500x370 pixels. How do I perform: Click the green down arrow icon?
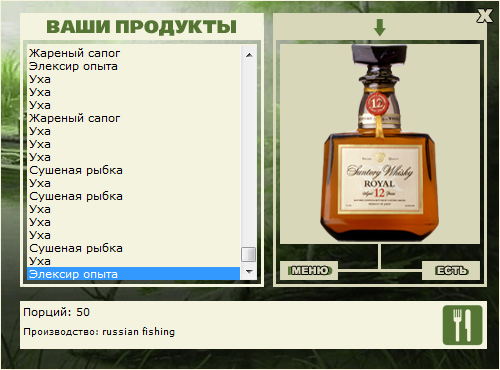(380, 28)
